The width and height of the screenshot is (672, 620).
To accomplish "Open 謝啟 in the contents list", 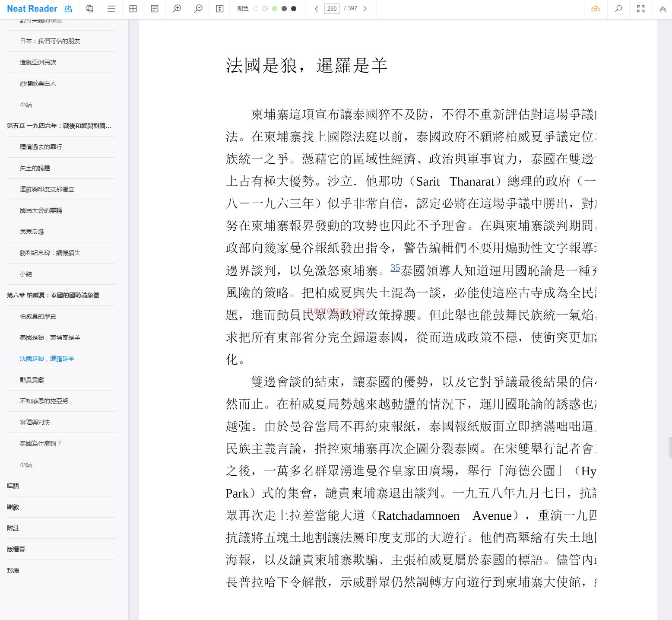I will [x=13, y=507].
